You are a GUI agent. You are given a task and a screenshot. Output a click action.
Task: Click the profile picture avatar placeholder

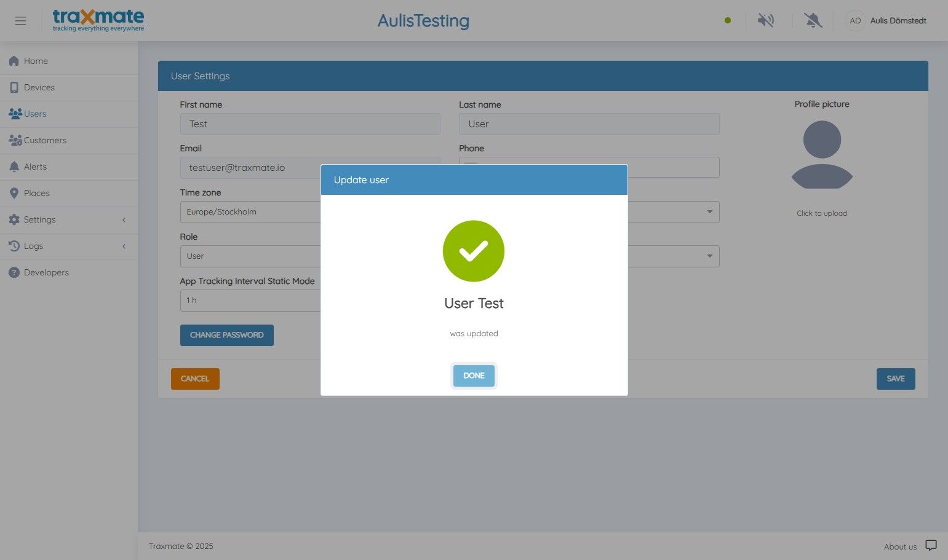point(822,154)
